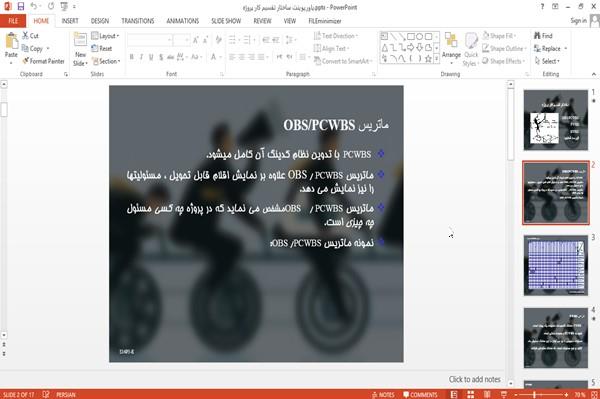Start Slide Show from status bar icon
This screenshot has width=600, height=399.
point(504,394)
